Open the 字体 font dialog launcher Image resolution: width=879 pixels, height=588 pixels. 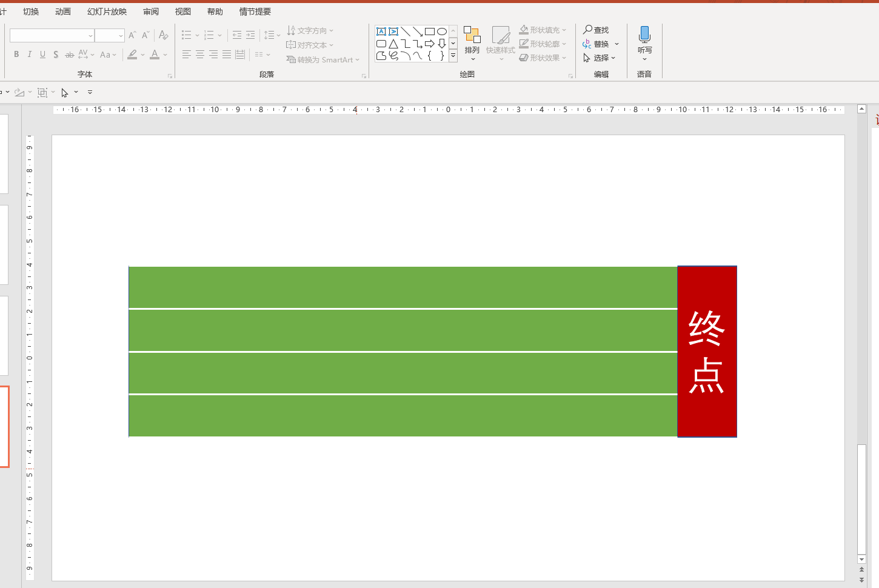coord(170,76)
